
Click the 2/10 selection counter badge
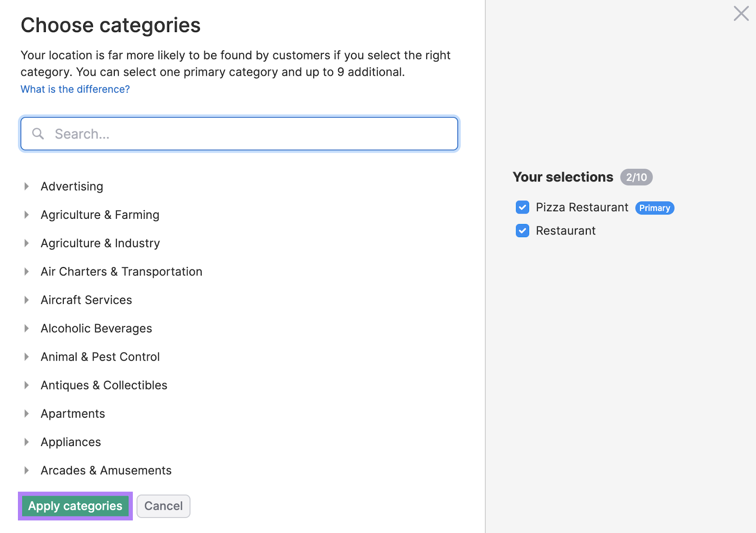pos(636,177)
